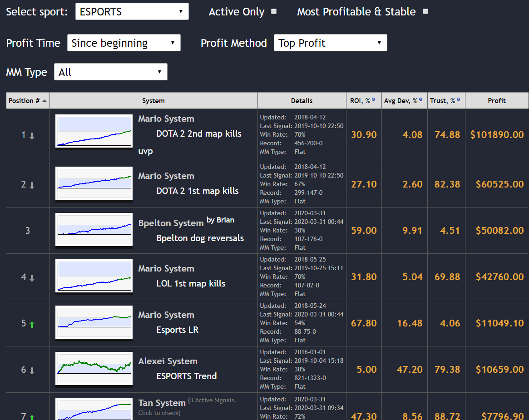Image resolution: width=529 pixels, height=420 pixels.
Task: Sort by the Profit column header
Action: [497, 100]
